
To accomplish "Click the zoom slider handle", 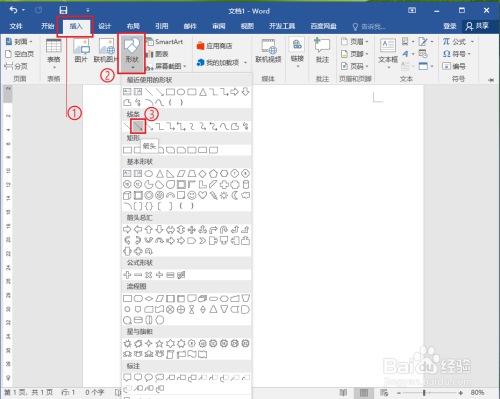I will [x=424, y=393].
